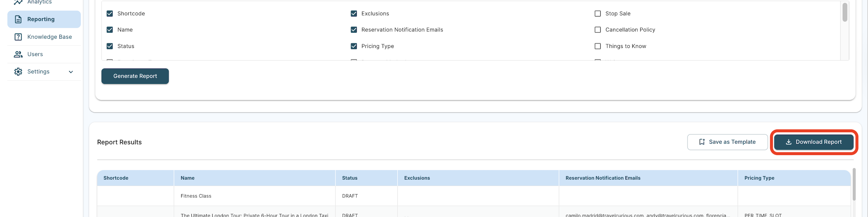868x217 pixels.
Task: Enable the Stop Sale checkbox
Action: click(597, 14)
